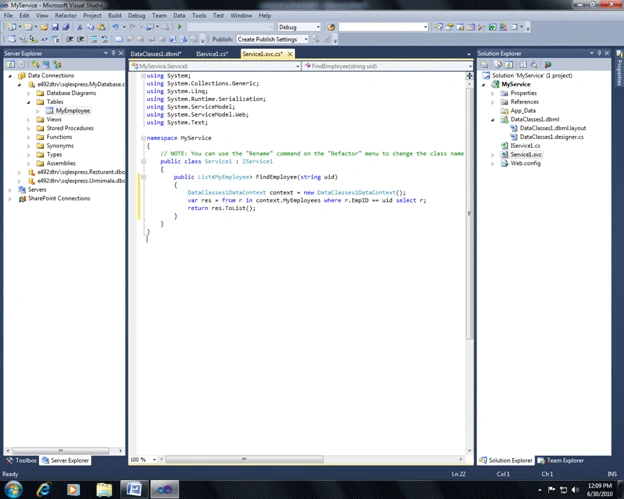Click the editor horizontal scrollbar thumb
624x499 pixels.
[244, 459]
